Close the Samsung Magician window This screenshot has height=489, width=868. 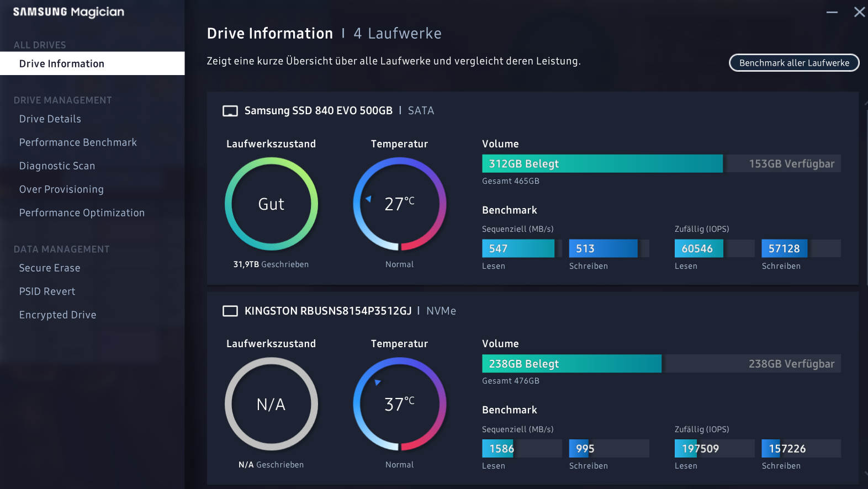coord(859,12)
